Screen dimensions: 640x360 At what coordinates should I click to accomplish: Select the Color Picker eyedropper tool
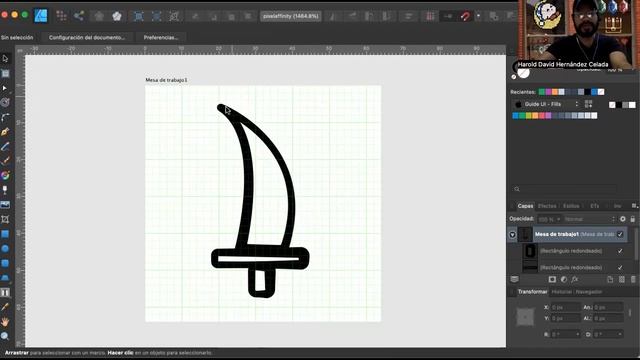coord(5,307)
